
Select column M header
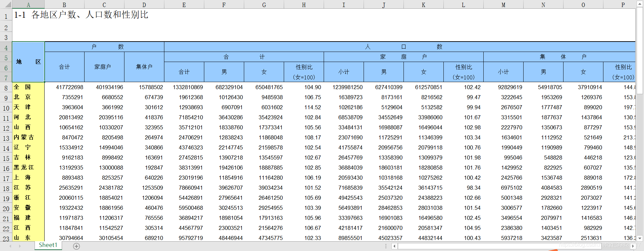(503, 5)
